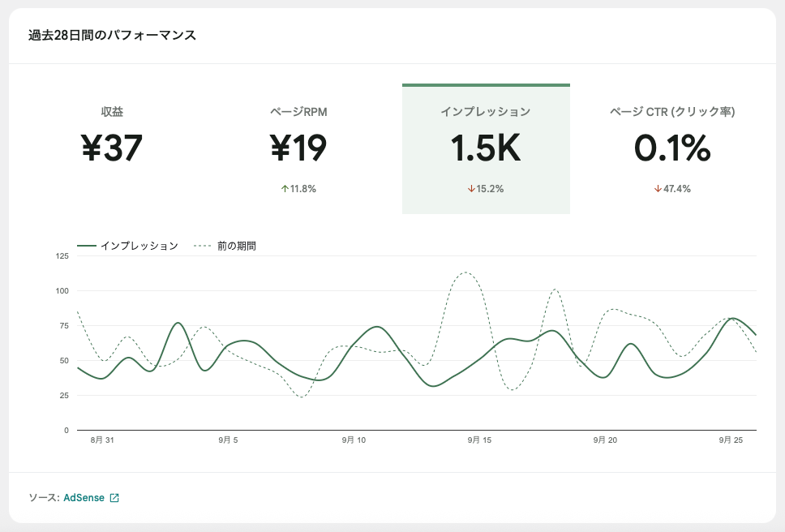
Task: Click the 9月 25 date axis label
Action: click(731, 440)
